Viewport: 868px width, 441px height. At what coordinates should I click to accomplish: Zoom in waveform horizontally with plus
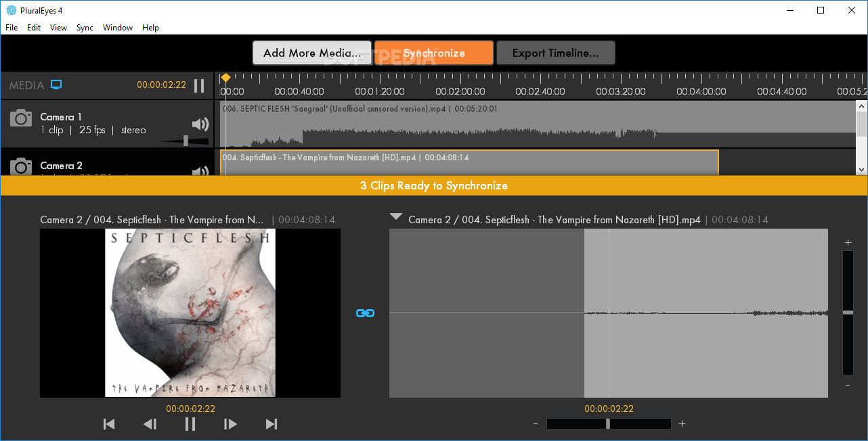[682, 424]
